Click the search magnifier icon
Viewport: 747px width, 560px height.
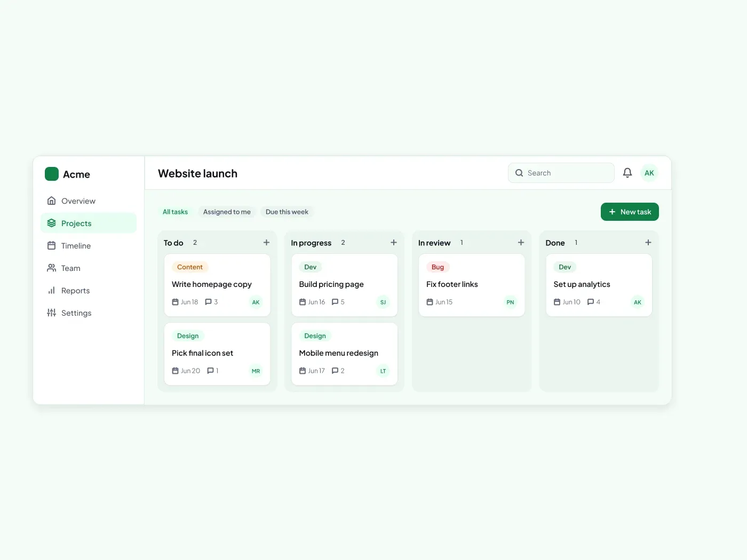click(x=519, y=173)
